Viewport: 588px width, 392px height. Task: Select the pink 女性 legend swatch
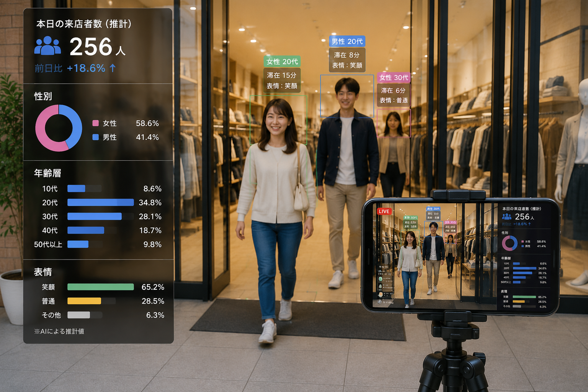click(96, 123)
